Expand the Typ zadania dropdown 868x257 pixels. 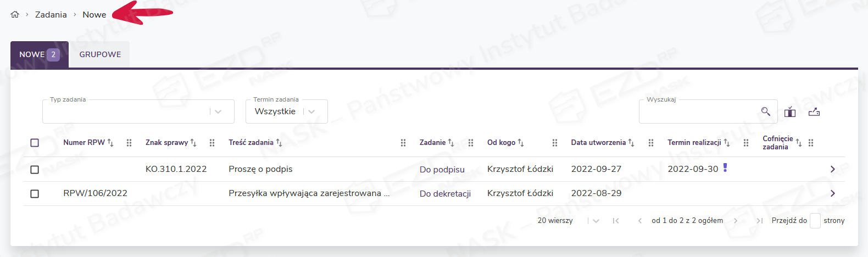pyautogui.click(x=218, y=111)
